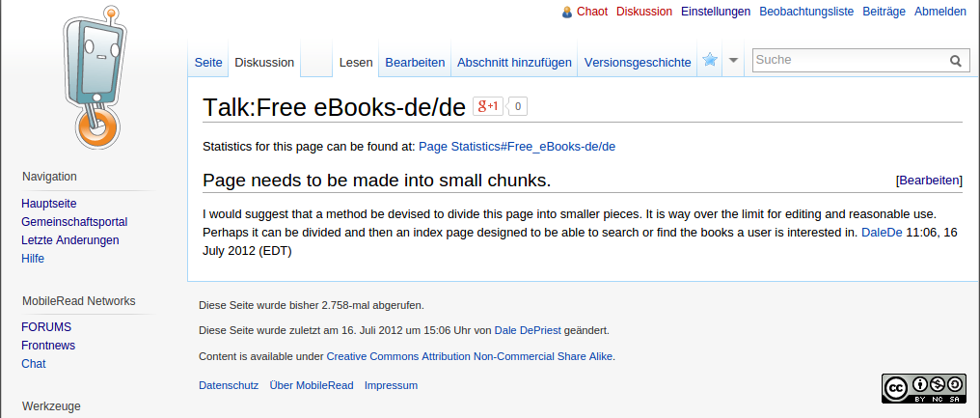Open the DaleDe user link

(882, 233)
